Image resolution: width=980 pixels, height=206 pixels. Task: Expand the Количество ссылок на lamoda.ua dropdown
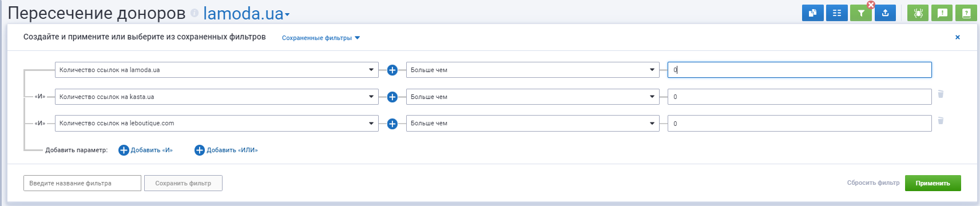[217, 70]
